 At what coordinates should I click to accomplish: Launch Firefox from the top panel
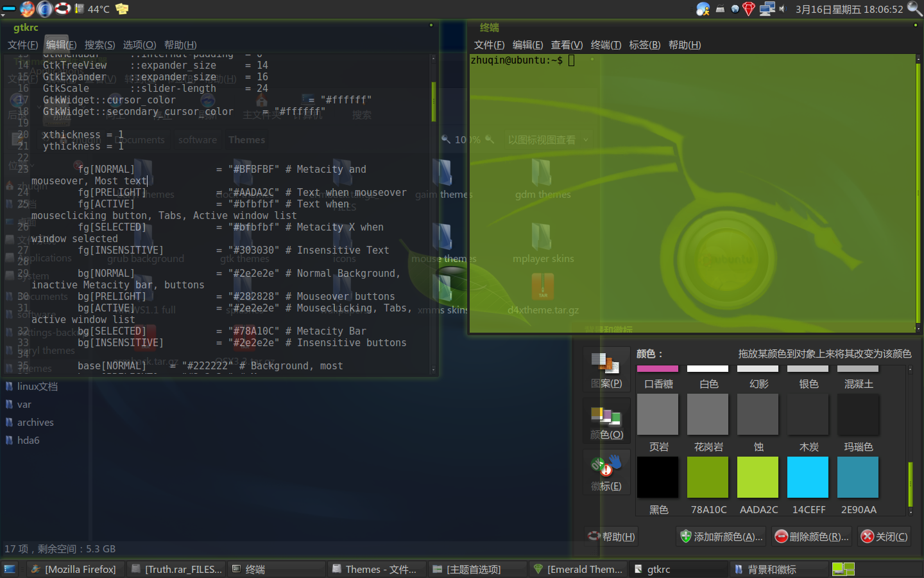(27, 9)
